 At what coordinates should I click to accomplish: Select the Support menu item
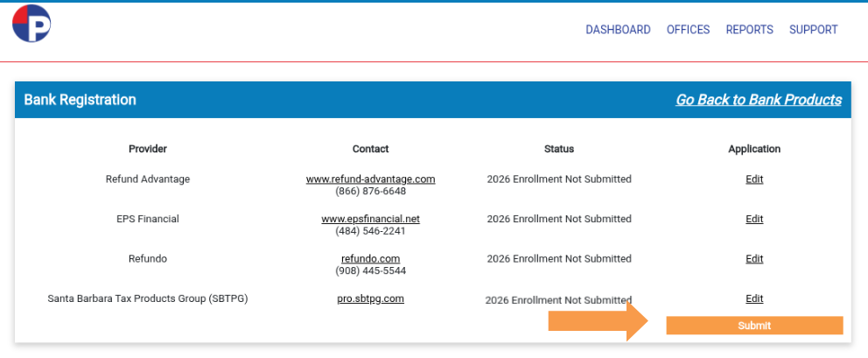(x=813, y=30)
